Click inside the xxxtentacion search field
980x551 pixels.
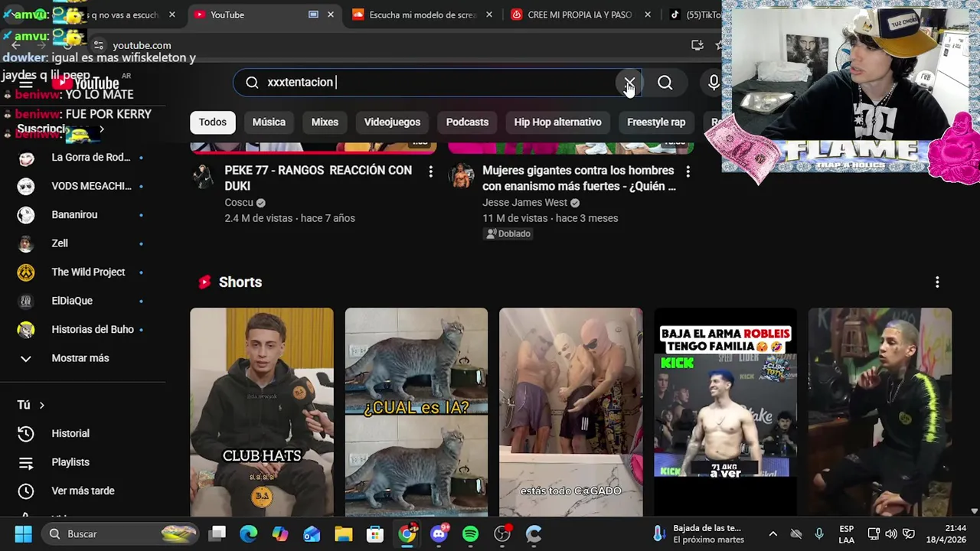coord(436,83)
